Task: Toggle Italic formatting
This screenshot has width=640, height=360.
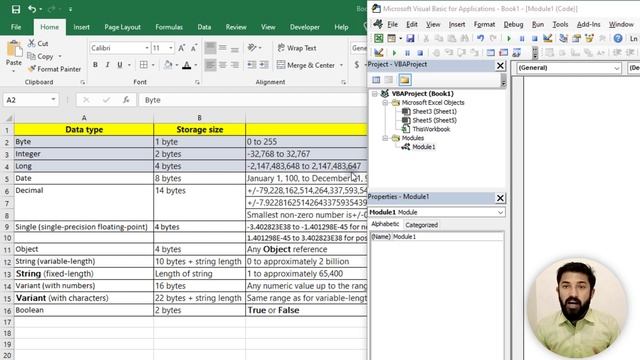Action: point(107,64)
